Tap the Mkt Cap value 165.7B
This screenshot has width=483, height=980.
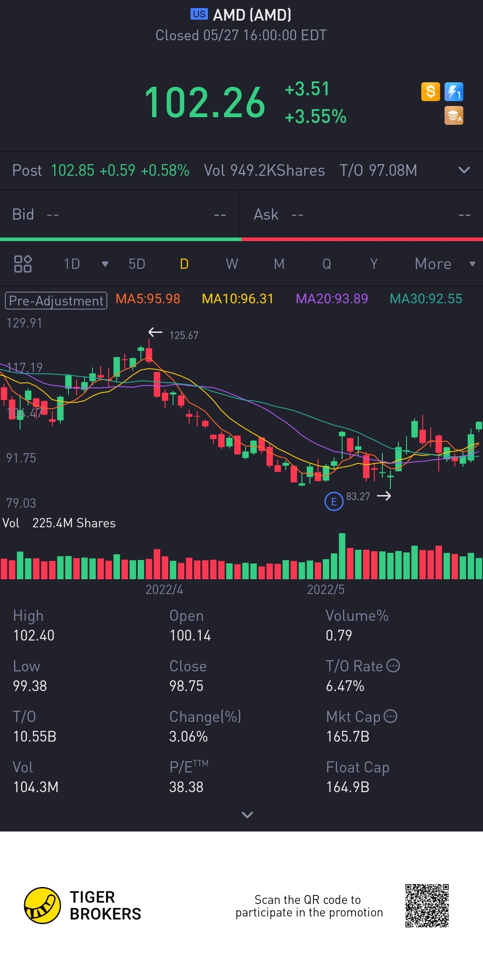coord(347,737)
